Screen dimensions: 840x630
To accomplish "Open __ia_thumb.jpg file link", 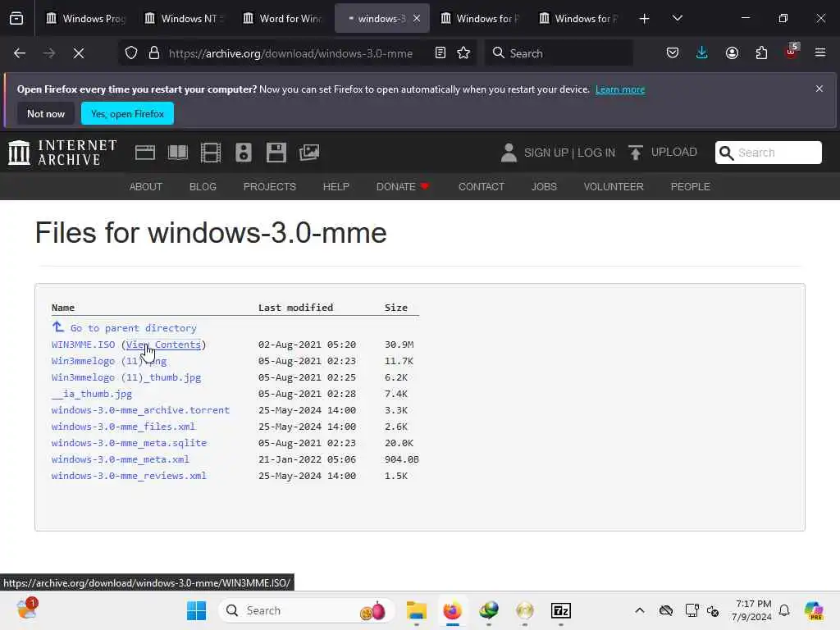I will click(92, 394).
